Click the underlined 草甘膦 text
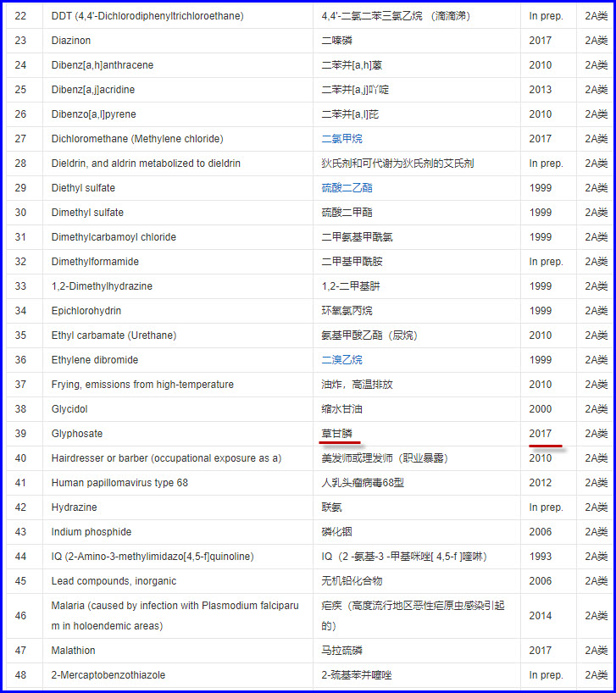Viewport: 616px width, 693px height. click(336, 434)
